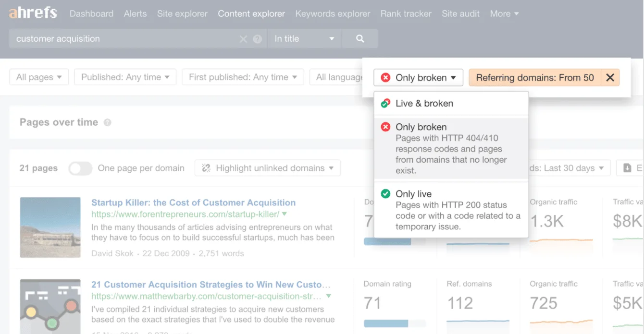Screen dimensions: 644x334
Task: Expand URL arrow for matthewbarby.com result
Action: (329, 297)
